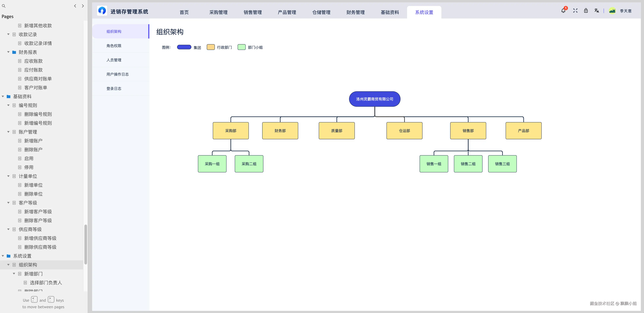Collapse the 基础资料 folder section
Screen dimensions: 644x313
pyautogui.click(x=2, y=96)
